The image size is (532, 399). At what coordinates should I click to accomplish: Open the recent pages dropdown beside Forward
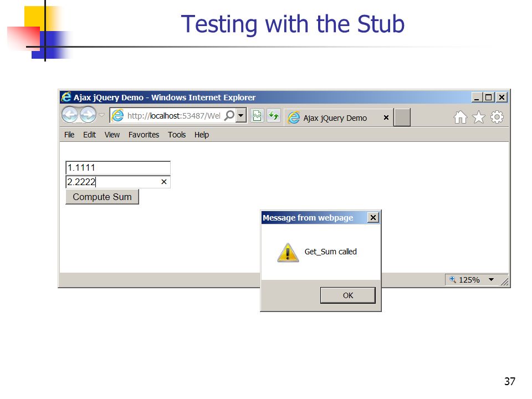point(102,115)
